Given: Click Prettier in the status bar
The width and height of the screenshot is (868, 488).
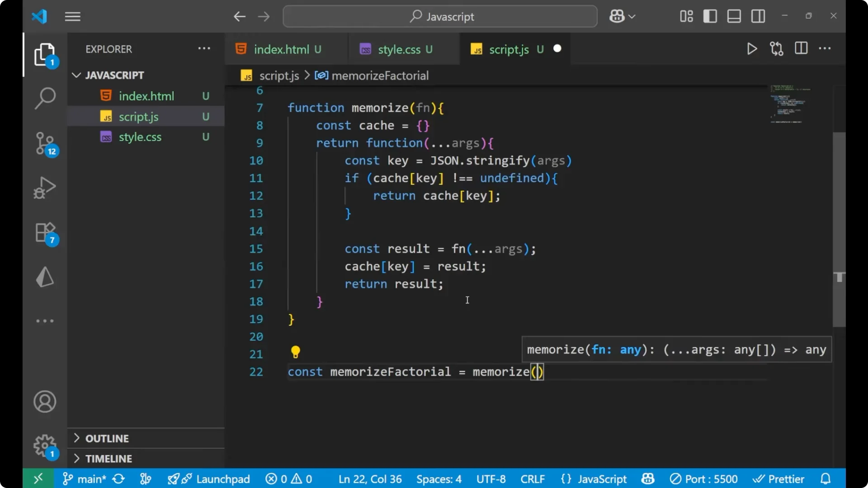Looking at the screenshot, I should click(779, 479).
